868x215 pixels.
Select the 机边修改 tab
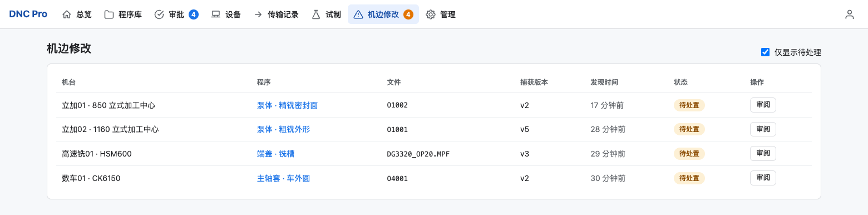(383, 14)
